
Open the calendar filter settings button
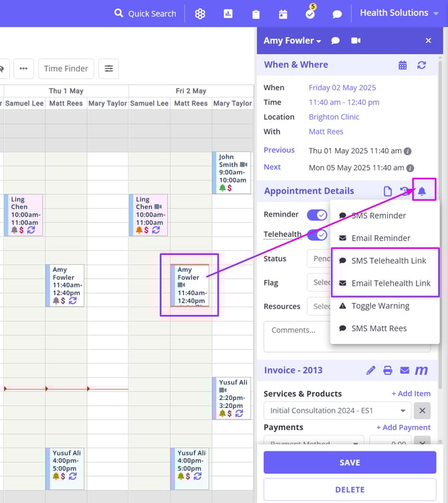pyautogui.click(x=109, y=68)
